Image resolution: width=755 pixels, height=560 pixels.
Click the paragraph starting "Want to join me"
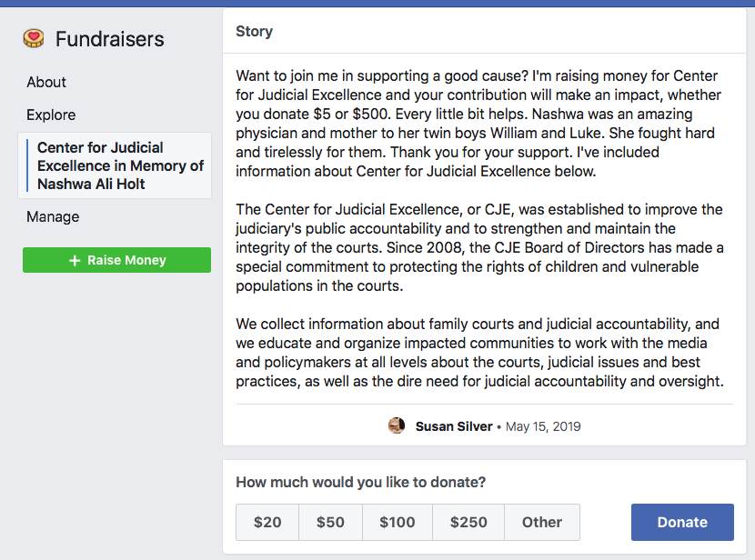[478, 123]
